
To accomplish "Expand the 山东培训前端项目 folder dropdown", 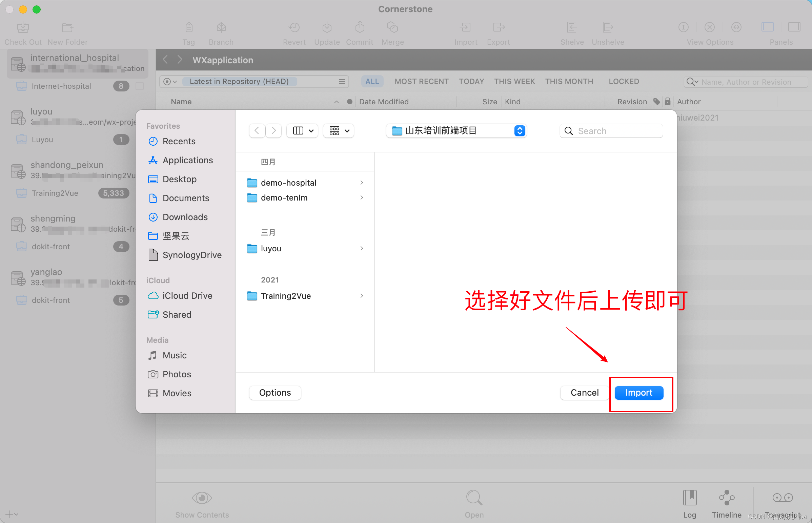I will (520, 131).
